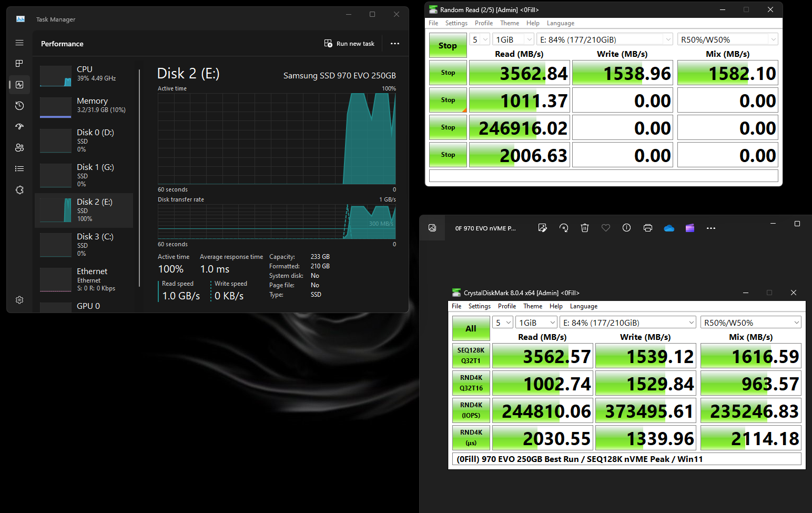812x513 pixels.
Task: Open the Task Manager hamburger navigation menu
Action: click(19, 43)
